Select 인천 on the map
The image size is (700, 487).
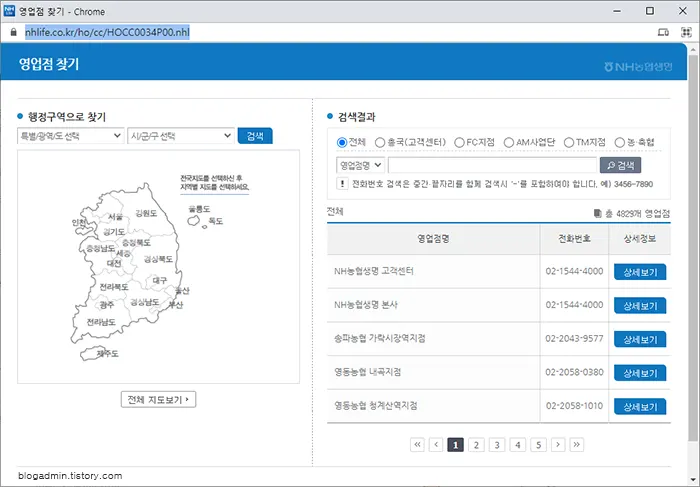(x=79, y=222)
